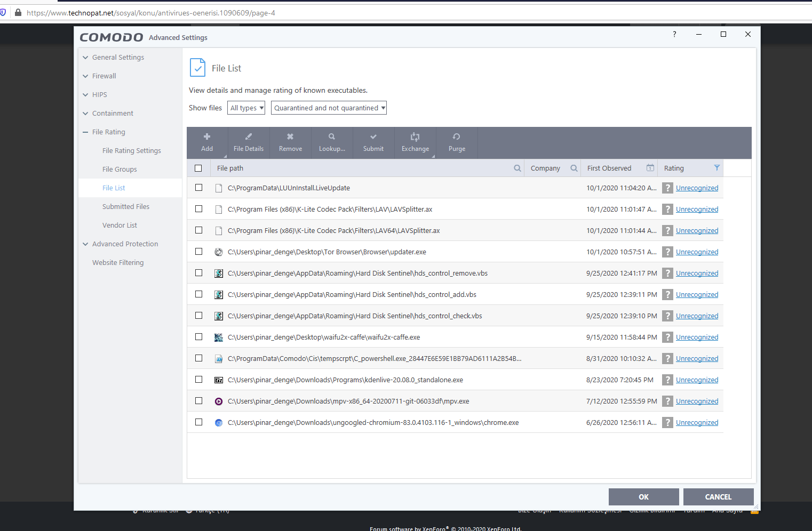Click the rating question icon for chrome.exe

pos(667,422)
